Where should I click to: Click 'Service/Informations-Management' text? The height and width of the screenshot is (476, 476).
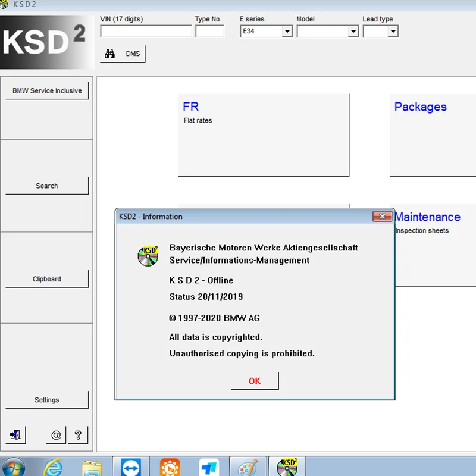tap(239, 261)
